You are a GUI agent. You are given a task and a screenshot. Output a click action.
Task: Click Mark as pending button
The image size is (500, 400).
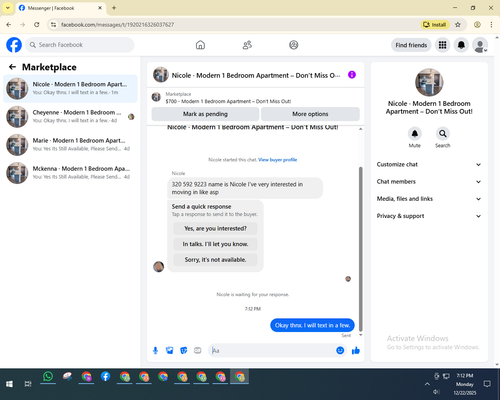pyautogui.click(x=205, y=114)
